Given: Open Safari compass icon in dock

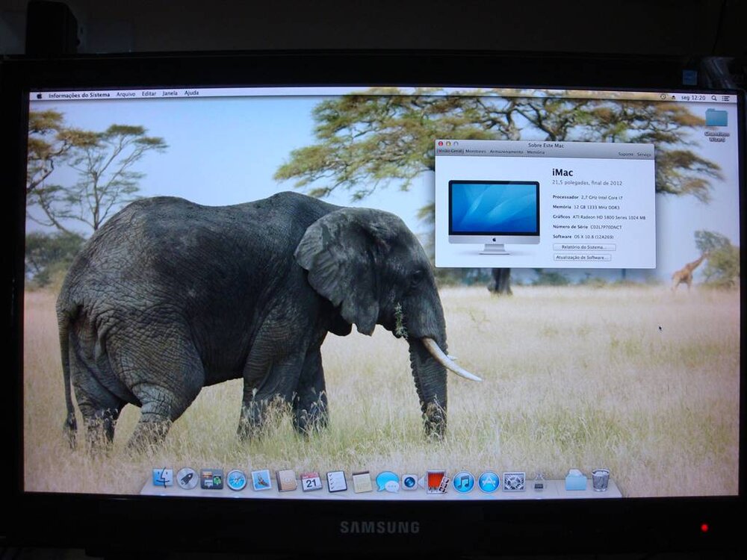Looking at the screenshot, I should (237, 479).
